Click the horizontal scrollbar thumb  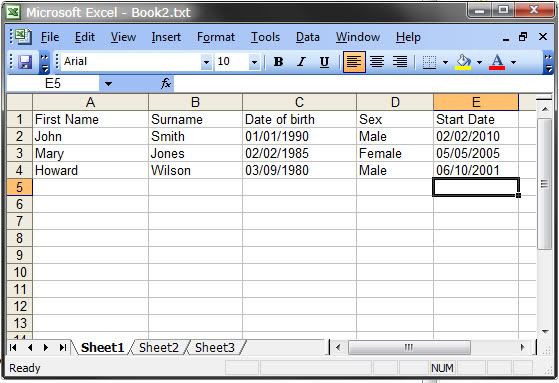(409, 347)
